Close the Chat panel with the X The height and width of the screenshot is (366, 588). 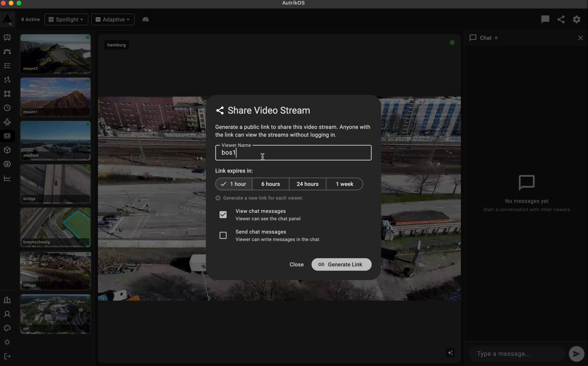[x=580, y=38]
